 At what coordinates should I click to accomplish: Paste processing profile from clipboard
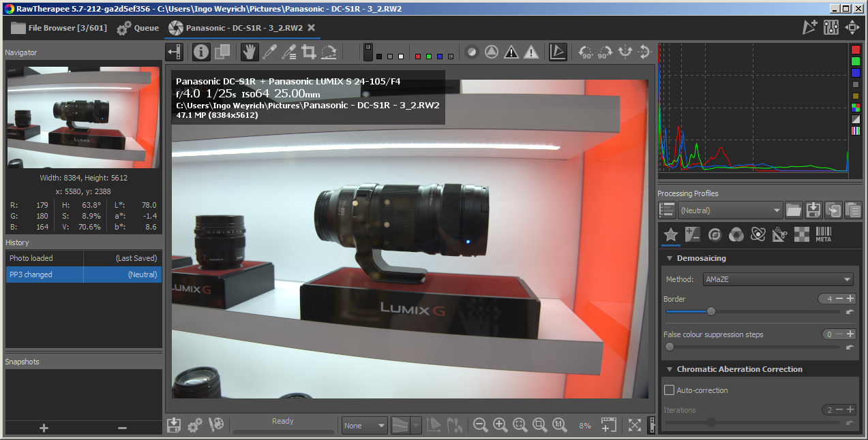tap(852, 210)
